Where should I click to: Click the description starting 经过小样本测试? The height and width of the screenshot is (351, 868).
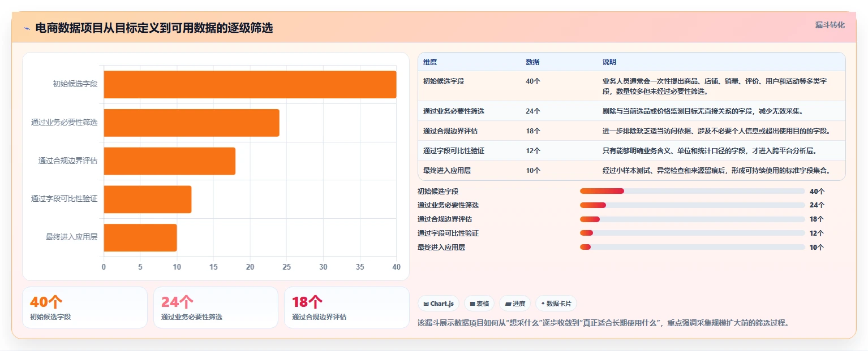(716, 171)
